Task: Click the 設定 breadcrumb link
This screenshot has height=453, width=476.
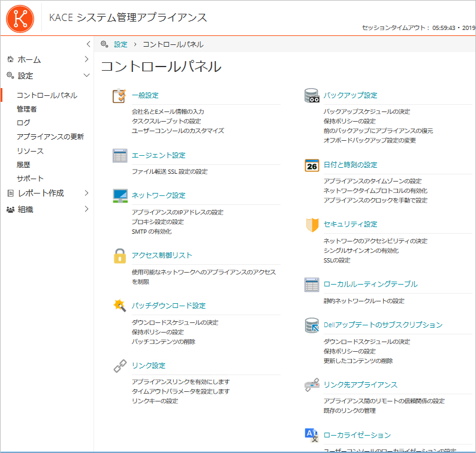Action: 120,44
